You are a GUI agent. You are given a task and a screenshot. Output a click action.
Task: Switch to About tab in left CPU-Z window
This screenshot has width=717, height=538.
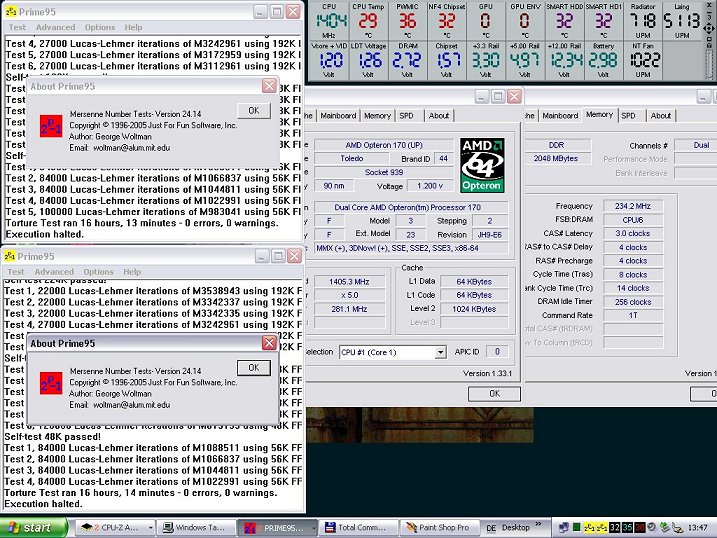coord(439,116)
